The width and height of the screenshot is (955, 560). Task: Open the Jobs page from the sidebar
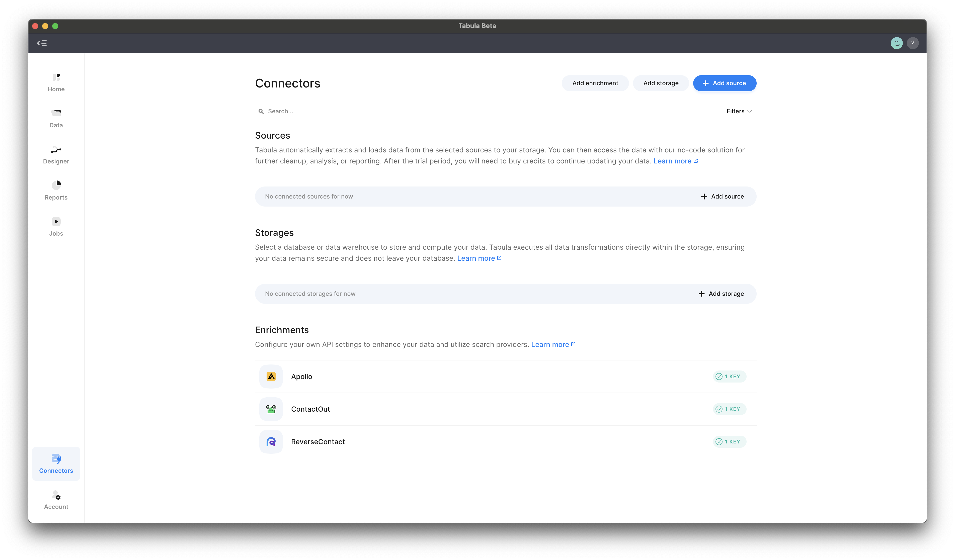56,227
